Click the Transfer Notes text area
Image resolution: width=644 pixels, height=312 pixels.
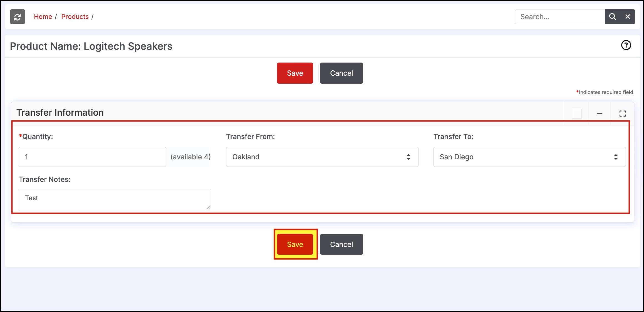115,200
